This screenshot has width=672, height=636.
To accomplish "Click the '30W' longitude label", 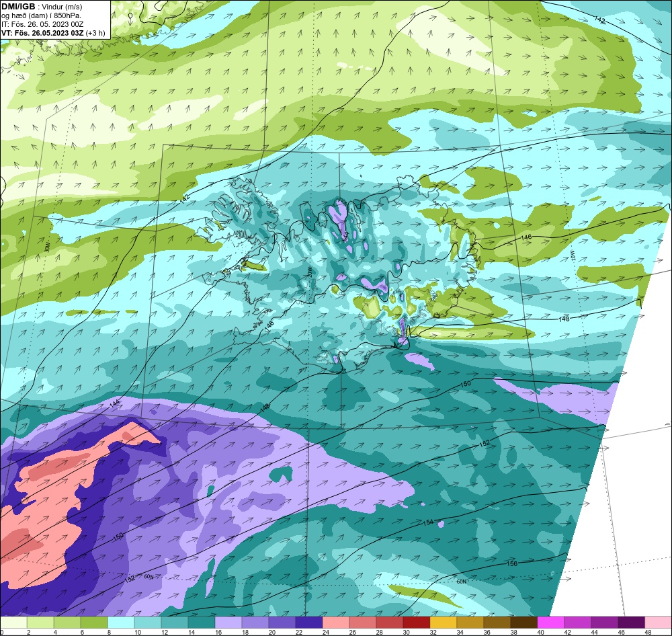I will (47, 248).
